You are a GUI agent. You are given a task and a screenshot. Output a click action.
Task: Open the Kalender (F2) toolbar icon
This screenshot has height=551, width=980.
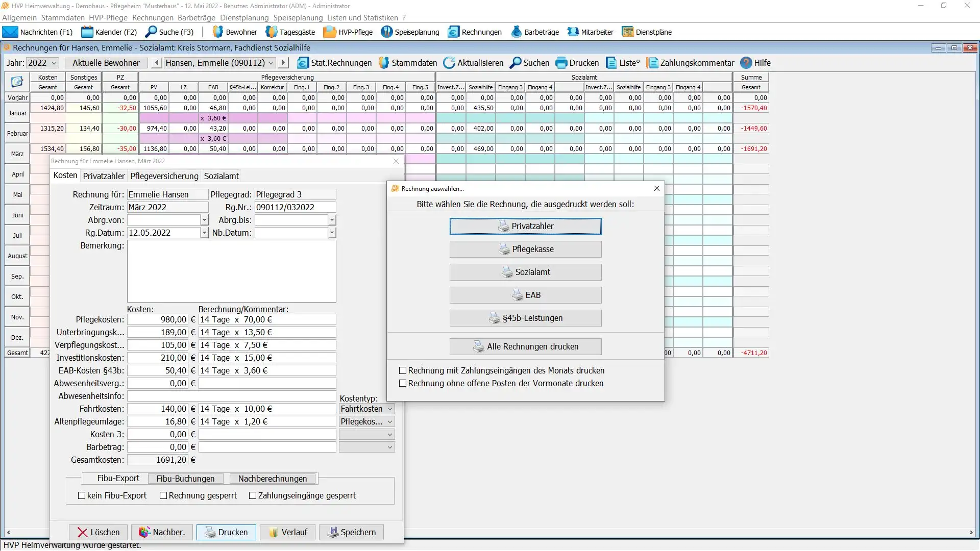pyautogui.click(x=87, y=32)
